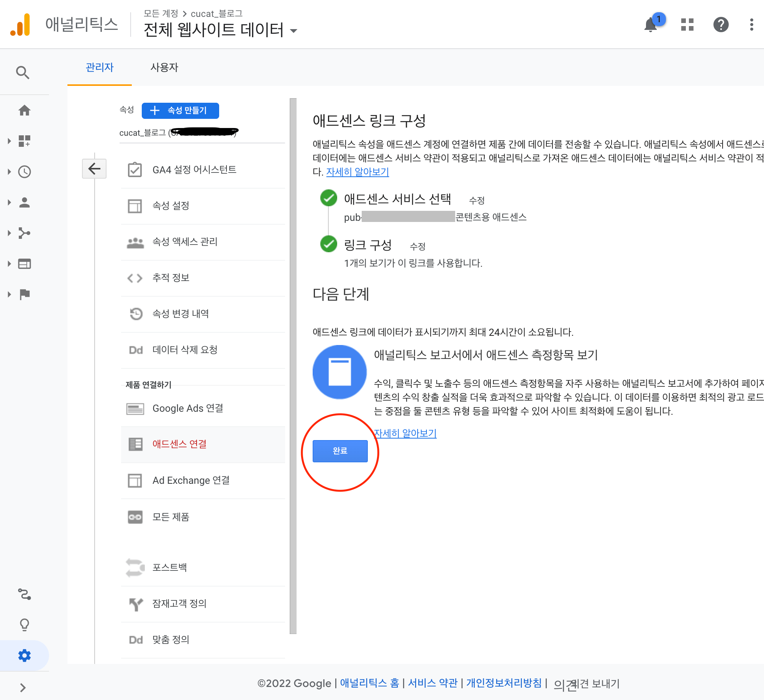This screenshot has height=700, width=764.
Task: Open Realtime clock icon in sidebar
Action: pyautogui.click(x=25, y=172)
